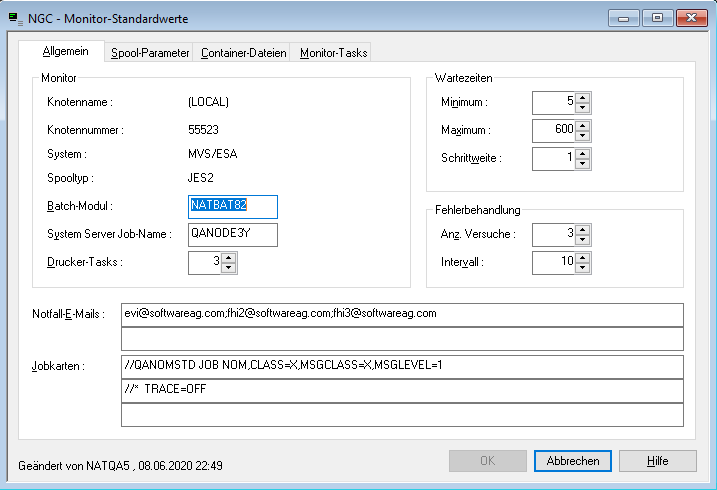This screenshot has width=717, height=490.
Task: Click the Knotennummer value 55523
Action: tap(203, 130)
